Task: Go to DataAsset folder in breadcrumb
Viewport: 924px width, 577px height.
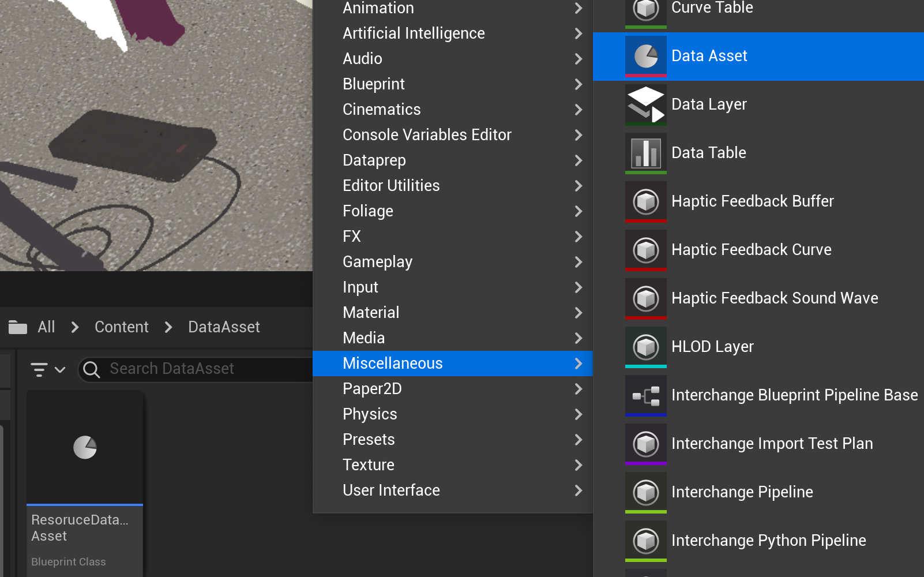Action: (224, 327)
